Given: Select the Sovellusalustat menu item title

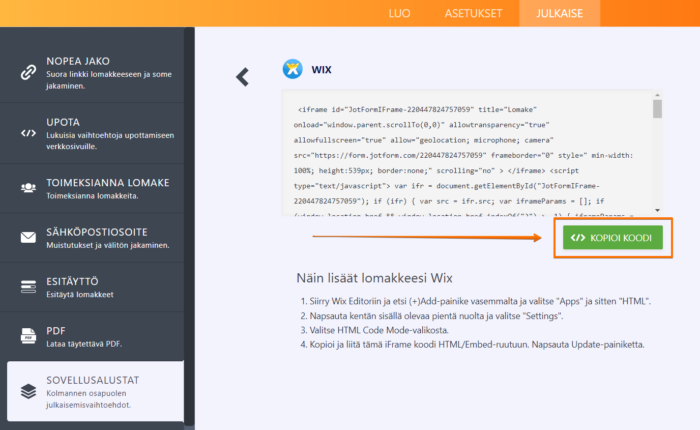Looking at the screenshot, I should tap(92, 380).
